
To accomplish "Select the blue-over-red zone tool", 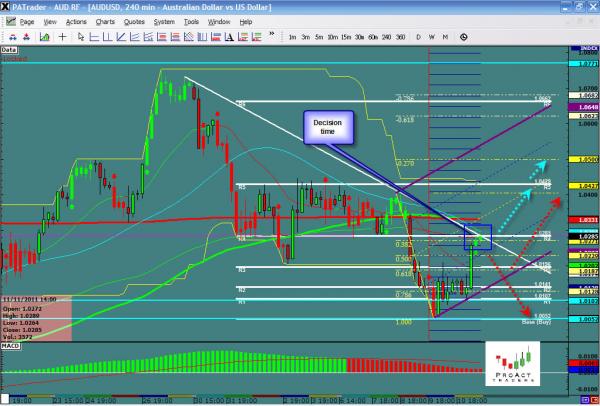I will click(x=216, y=37).
